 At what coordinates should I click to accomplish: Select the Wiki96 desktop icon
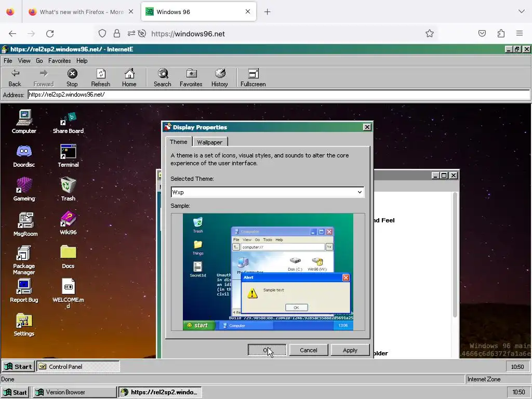point(68,223)
